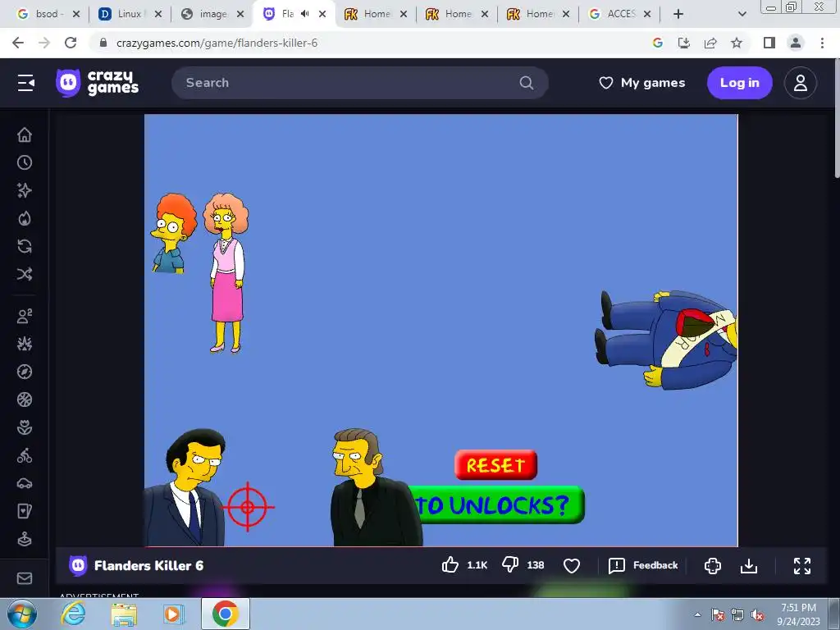This screenshot has width=840, height=630.
Task: Shoot the Maude Flanders character
Action: [227, 272]
